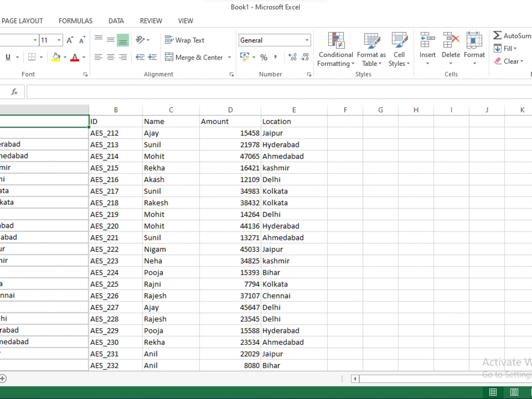Open Fill Color dropdown arrow

point(65,57)
